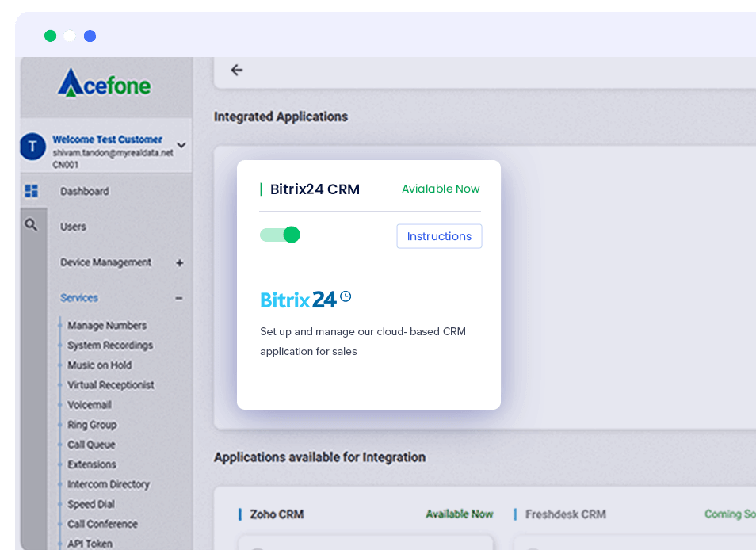Click the Acefone logo
Screen dimensions: 756x550
click(x=104, y=83)
